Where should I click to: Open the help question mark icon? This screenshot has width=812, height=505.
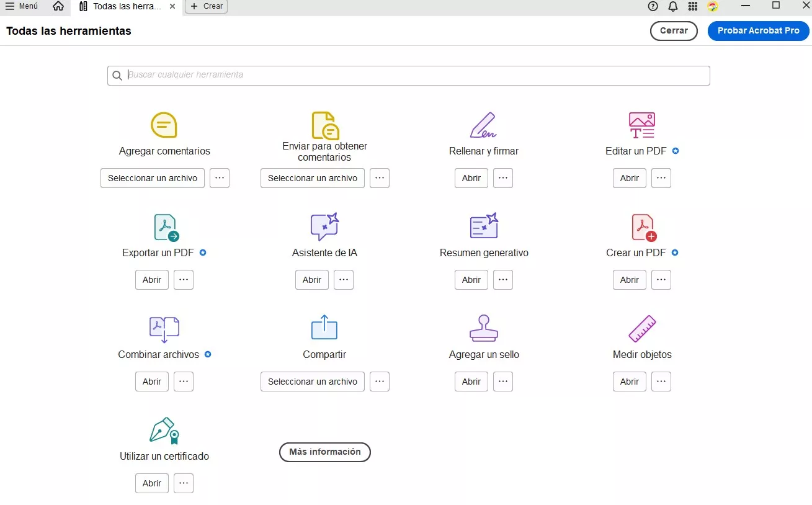(653, 6)
